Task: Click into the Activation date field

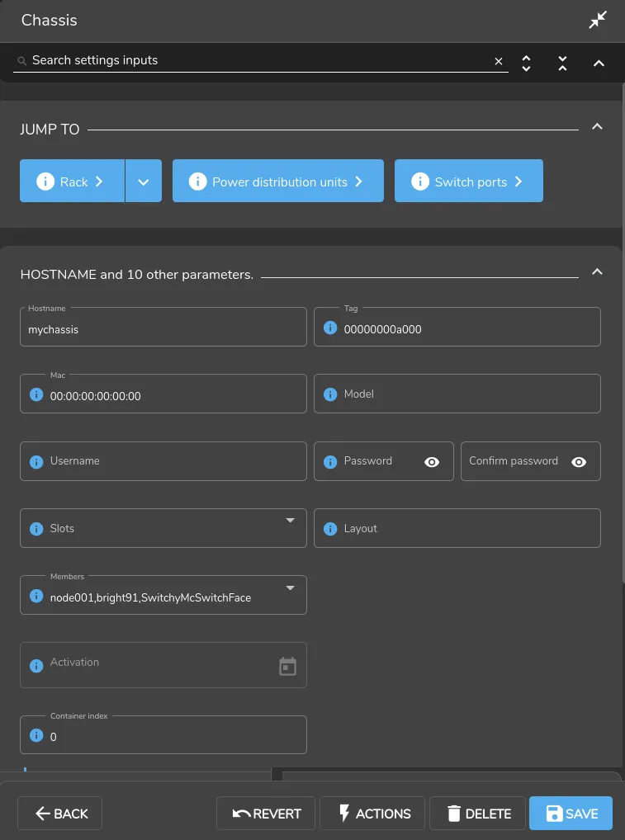Action: point(163,665)
